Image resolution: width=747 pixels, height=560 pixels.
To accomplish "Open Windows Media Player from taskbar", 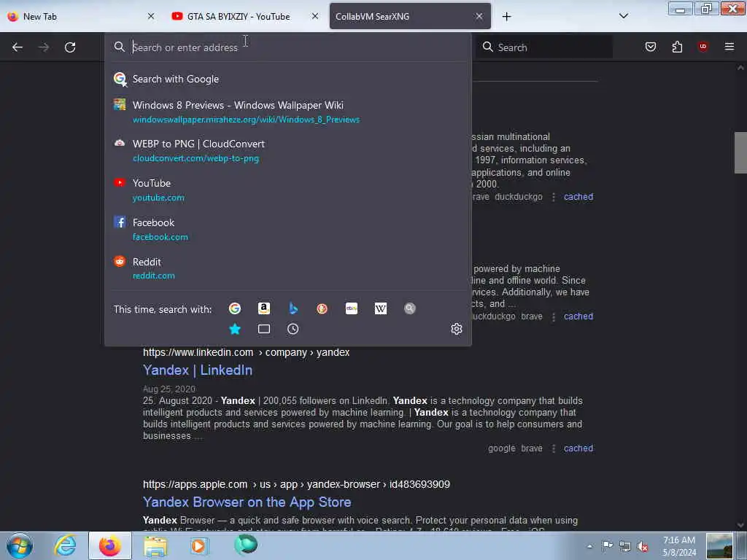I will 199,545.
